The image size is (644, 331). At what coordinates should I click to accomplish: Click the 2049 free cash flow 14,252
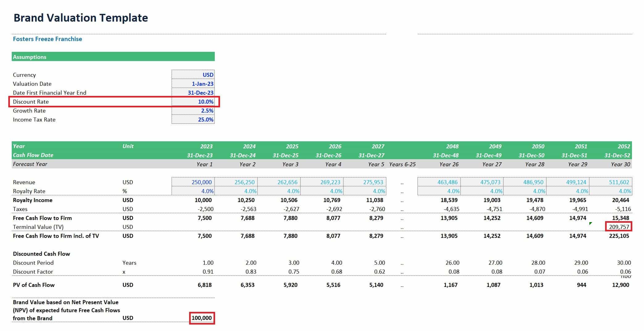tap(492, 218)
